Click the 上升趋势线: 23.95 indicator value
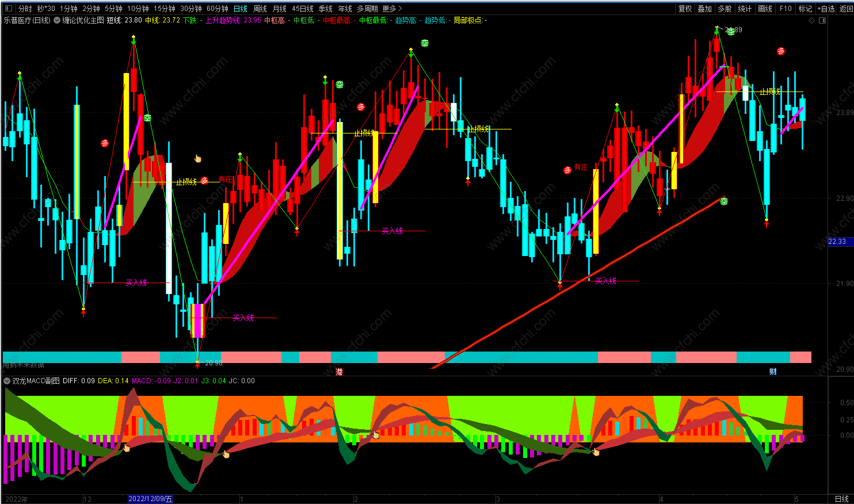 233,20
